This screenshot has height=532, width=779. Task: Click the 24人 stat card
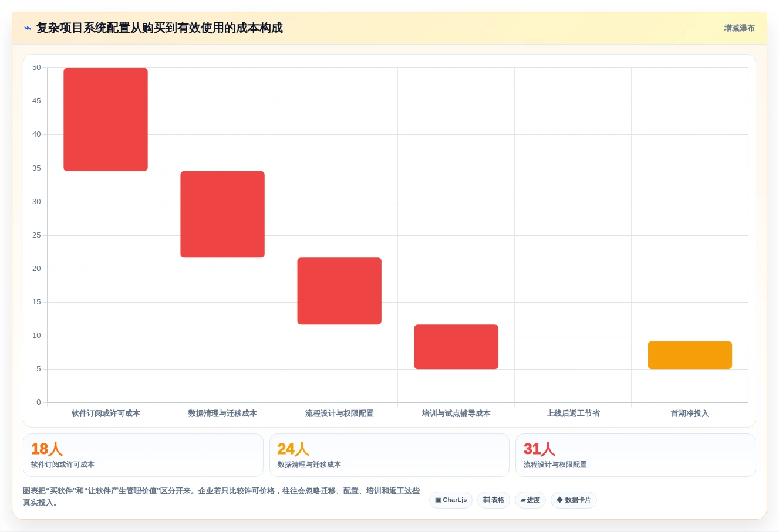tap(389, 455)
